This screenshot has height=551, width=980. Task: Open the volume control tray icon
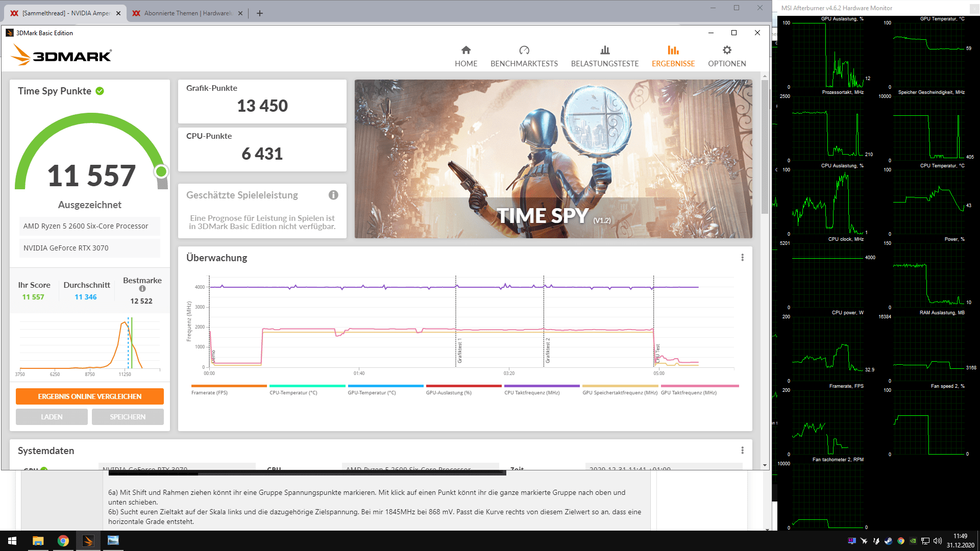pos(937,541)
